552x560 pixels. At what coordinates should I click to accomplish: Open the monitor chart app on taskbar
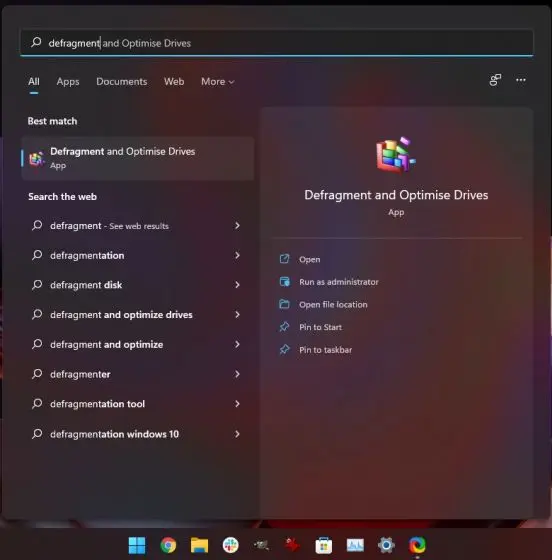point(355,545)
